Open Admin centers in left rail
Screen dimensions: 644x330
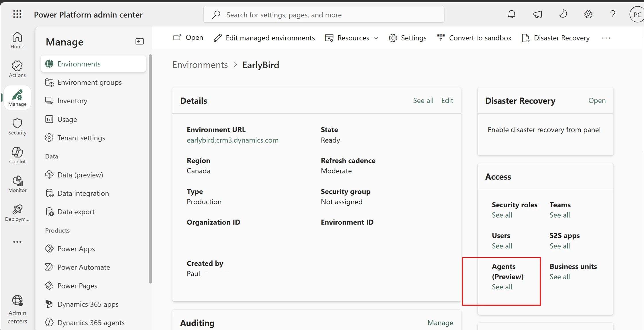coord(17,310)
